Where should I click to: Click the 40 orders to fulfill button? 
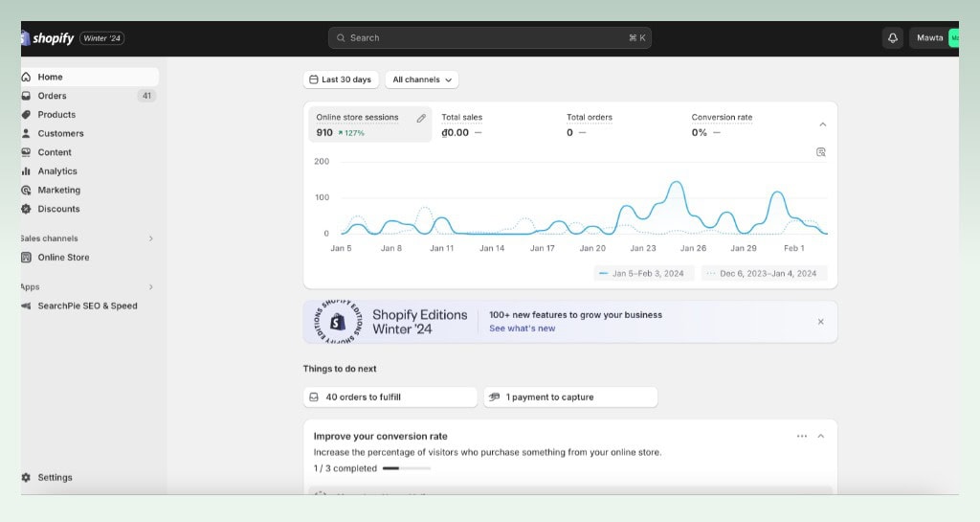(x=390, y=397)
